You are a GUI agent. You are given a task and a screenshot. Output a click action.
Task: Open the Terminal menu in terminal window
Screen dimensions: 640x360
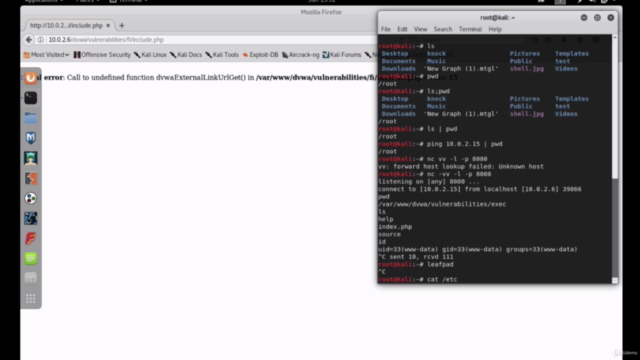pyautogui.click(x=470, y=29)
